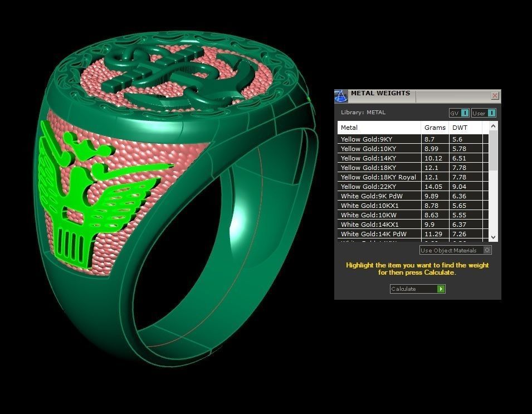The width and height of the screenshot is (532, 414).
Task: Click the Metal Weights wizard hat icon
Action: point(341,96)
